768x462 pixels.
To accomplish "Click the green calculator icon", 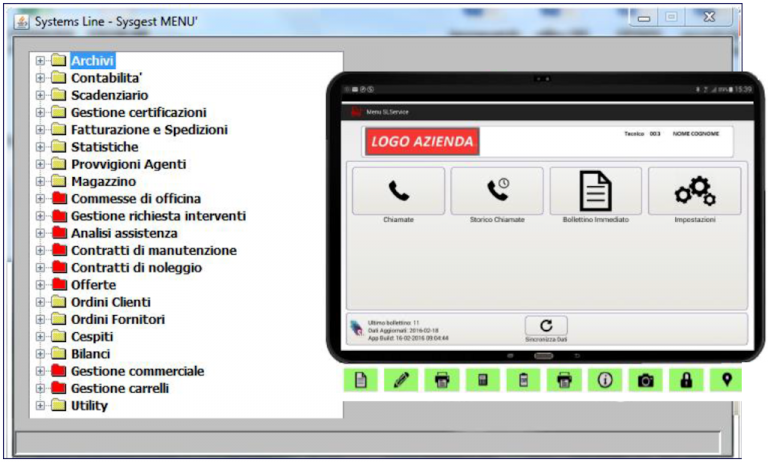I will coord(482,380).
